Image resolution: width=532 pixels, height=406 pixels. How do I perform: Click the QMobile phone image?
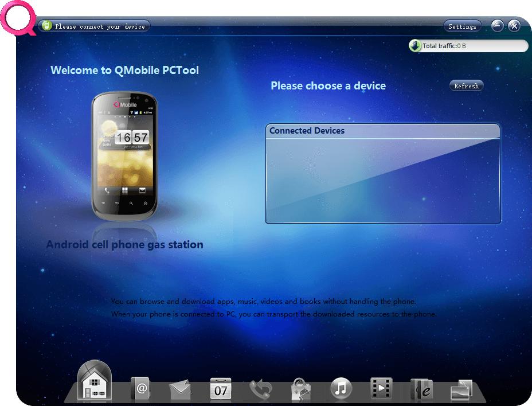pyautogui.click(x=124, y=156)
